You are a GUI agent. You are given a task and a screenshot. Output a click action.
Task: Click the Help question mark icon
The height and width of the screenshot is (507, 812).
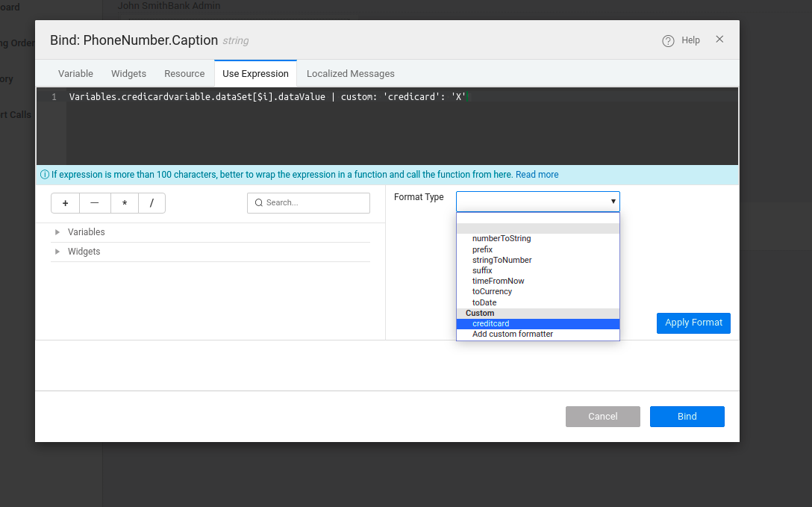pyautogui.click(x=668, y=41)
